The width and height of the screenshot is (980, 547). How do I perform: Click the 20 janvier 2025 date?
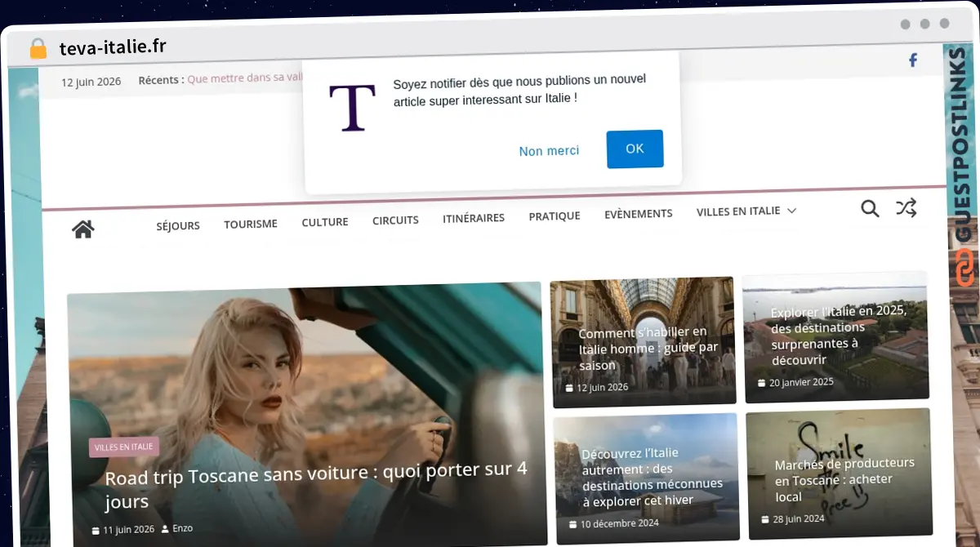click(801, 382)
